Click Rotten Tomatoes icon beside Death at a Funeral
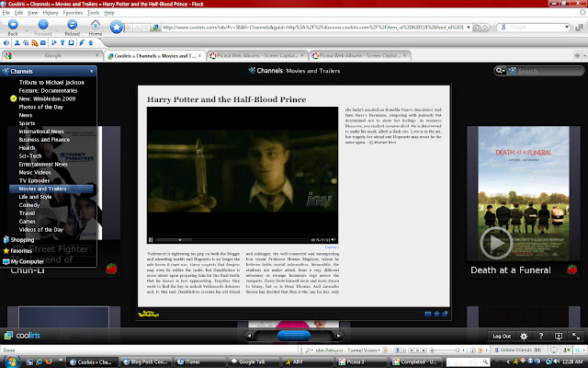This screenshot has width=588, height=368. 571,270
